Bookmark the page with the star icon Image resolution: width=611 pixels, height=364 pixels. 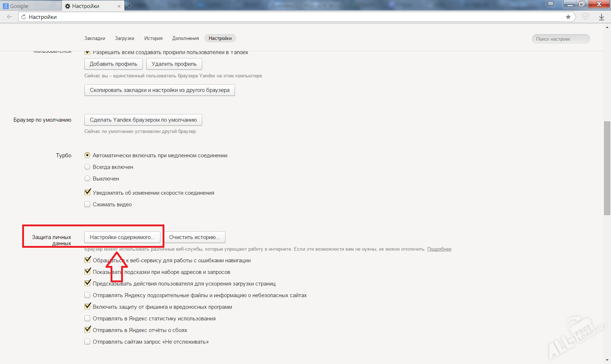coord(568,17)
